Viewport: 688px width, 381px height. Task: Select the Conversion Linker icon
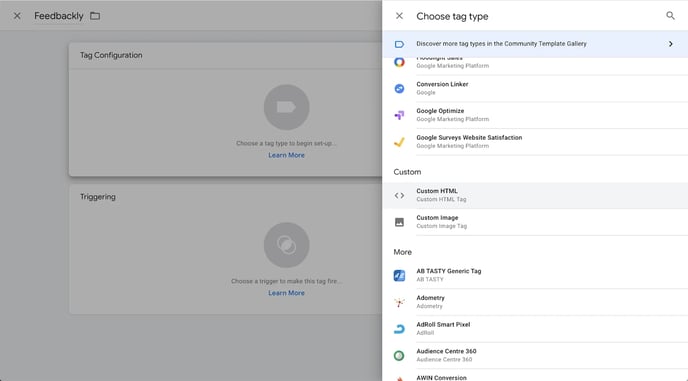[399, 89]
